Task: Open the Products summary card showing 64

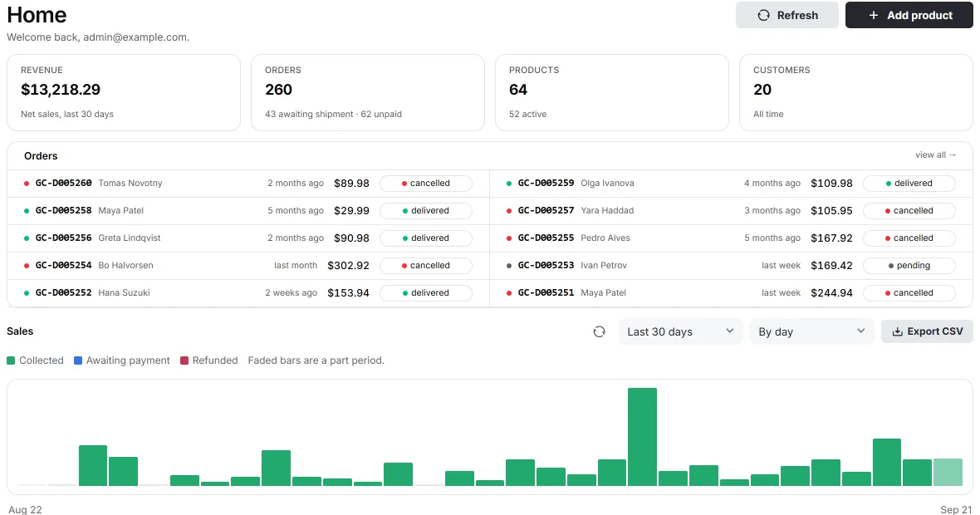Action: click(612, 92)
